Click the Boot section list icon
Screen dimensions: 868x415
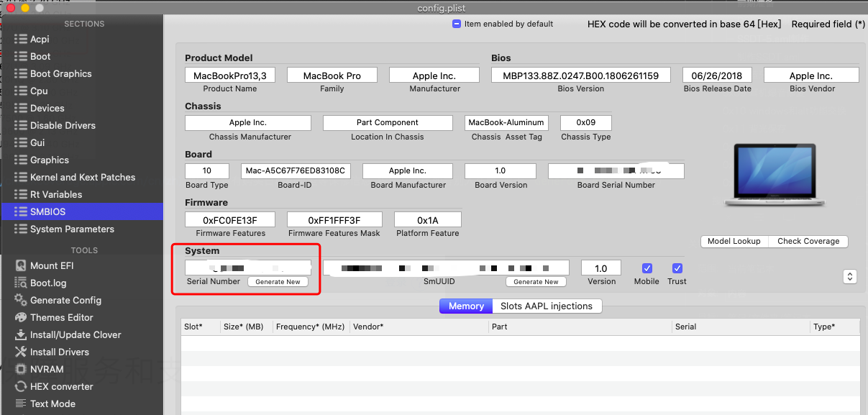[x=20, y=56]
